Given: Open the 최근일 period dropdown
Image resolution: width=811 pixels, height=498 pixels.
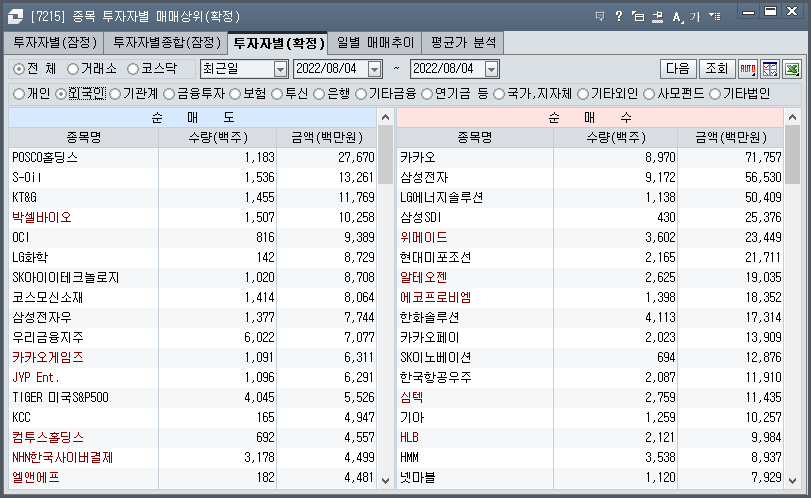Looking at the screenshot, I should [x=280, y=69].
